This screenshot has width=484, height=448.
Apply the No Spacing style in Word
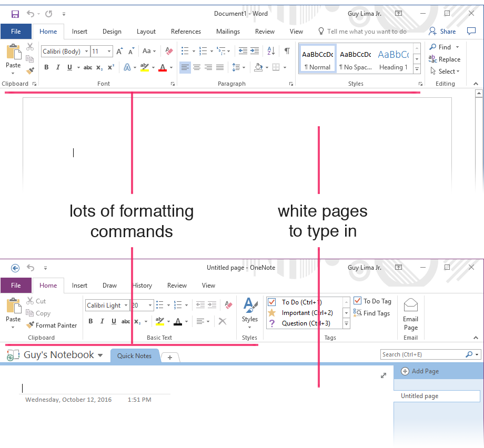click(356, 59)
